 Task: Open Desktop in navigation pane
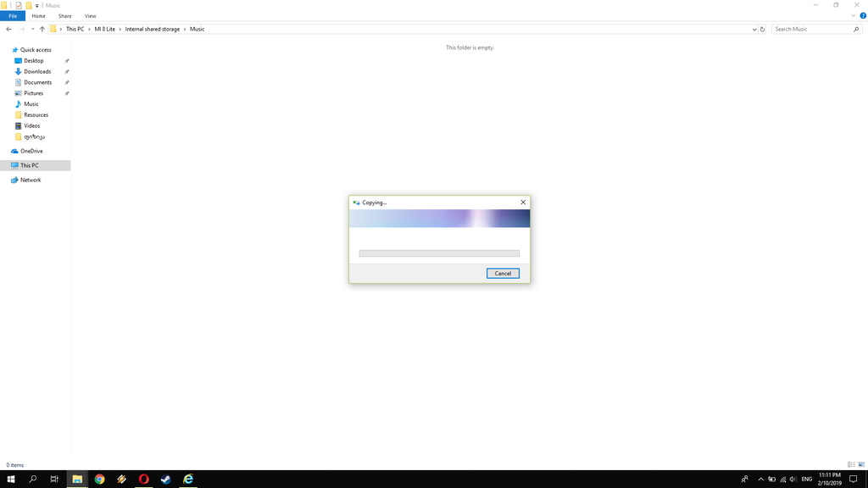pyautogui.click(x=33, y=61)
